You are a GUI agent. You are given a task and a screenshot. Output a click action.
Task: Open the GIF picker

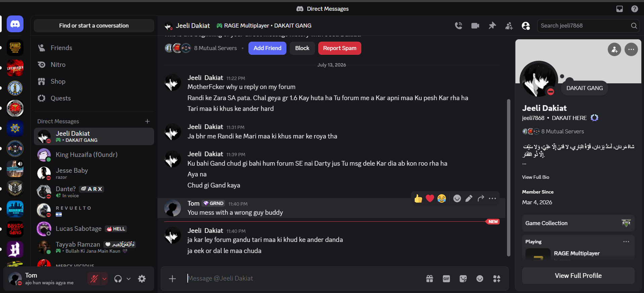point(446,279)
